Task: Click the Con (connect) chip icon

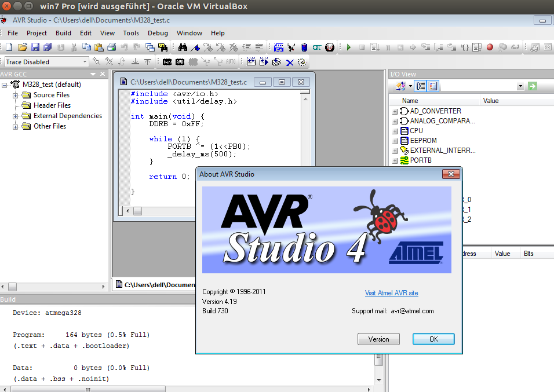Action: [167, 62]
